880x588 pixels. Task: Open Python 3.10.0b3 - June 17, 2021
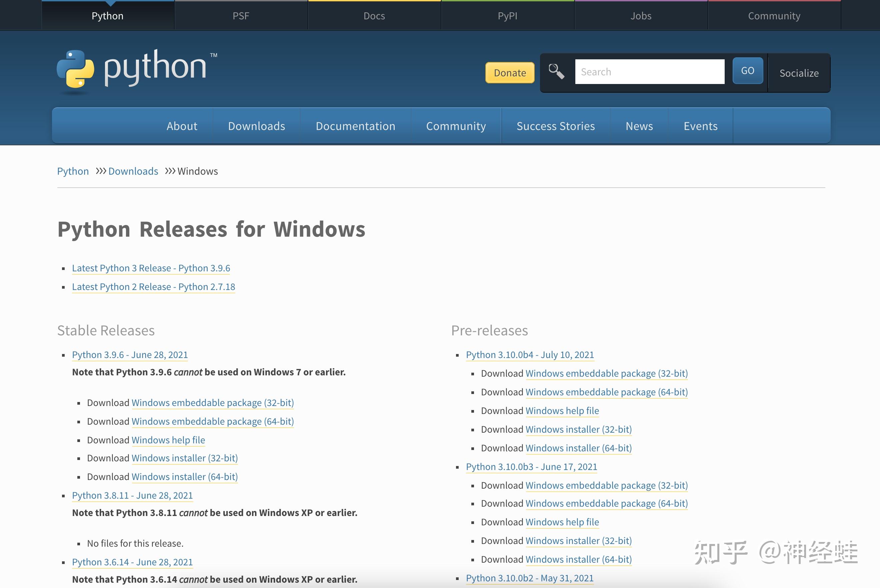(x=532, y=467)
